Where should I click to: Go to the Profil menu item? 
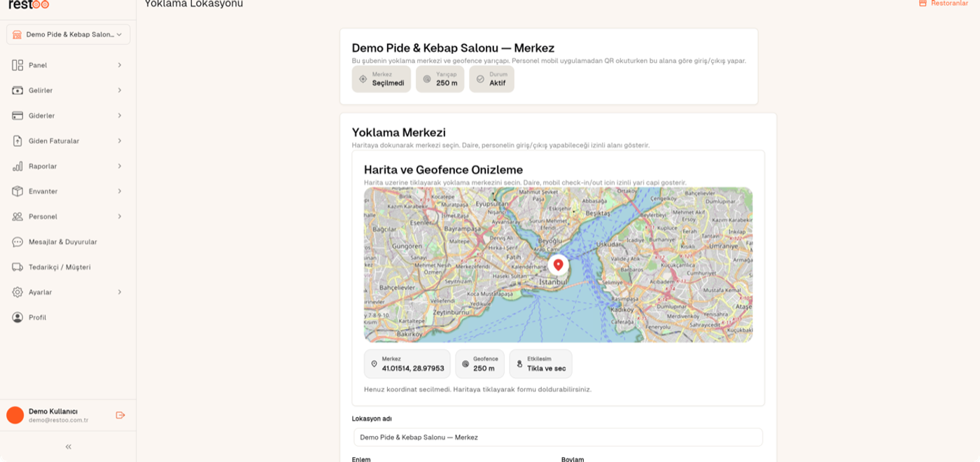[68, 317]
